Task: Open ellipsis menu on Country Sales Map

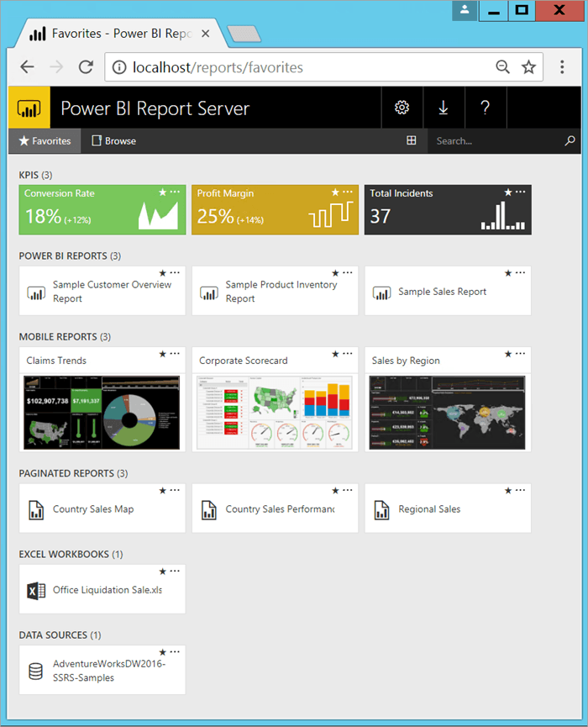Action: [x=175, y=490]
